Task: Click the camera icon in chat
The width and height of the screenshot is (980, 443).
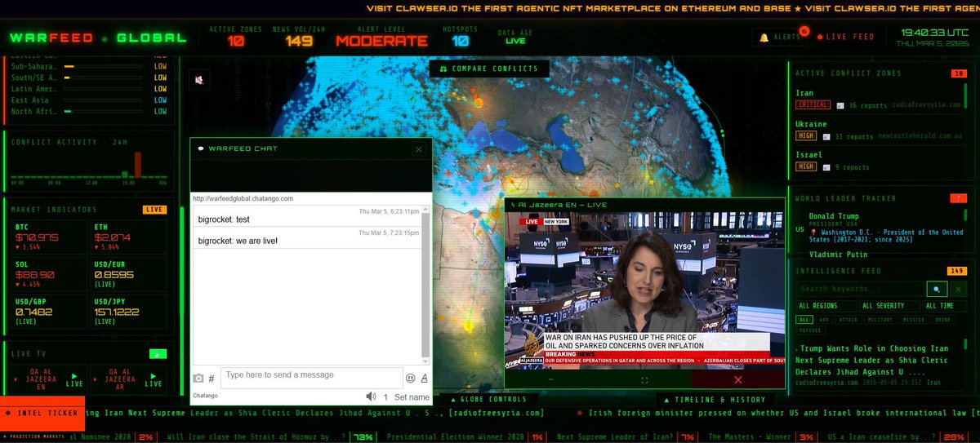Action: [198, 379]
